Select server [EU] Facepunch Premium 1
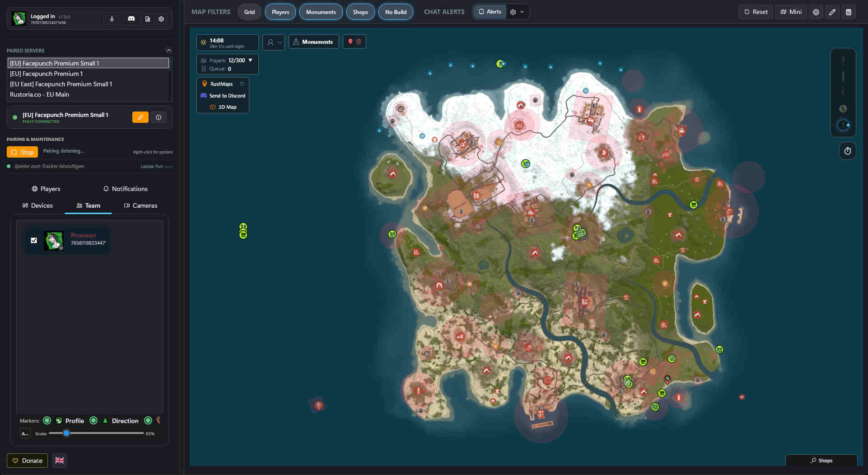 (x=89, y=74)
